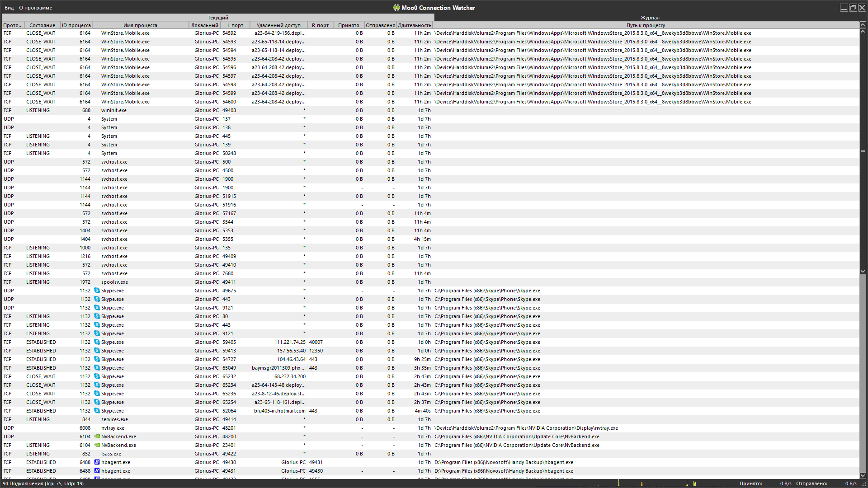
Task: Click NvBackend.exe icon on port 23401 row
Action: coord(97,445)
